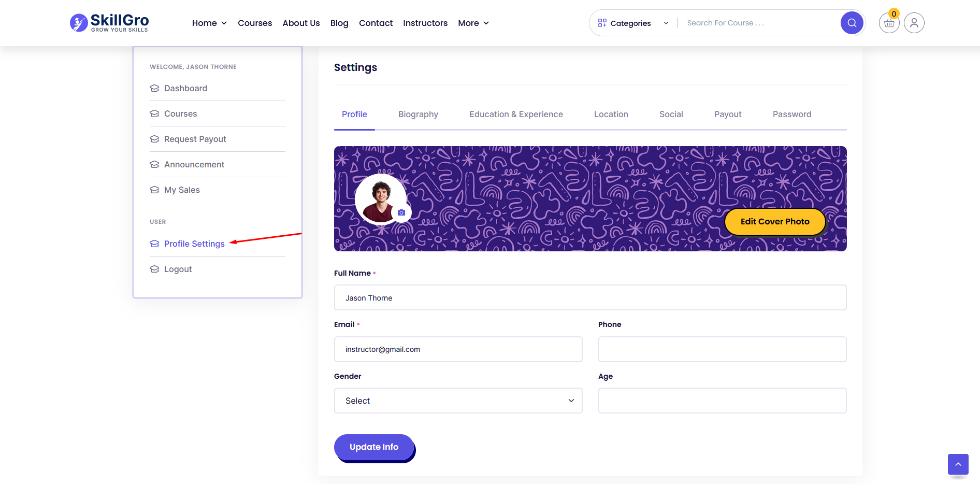Open My Sales in sidebar

point(182,190)
